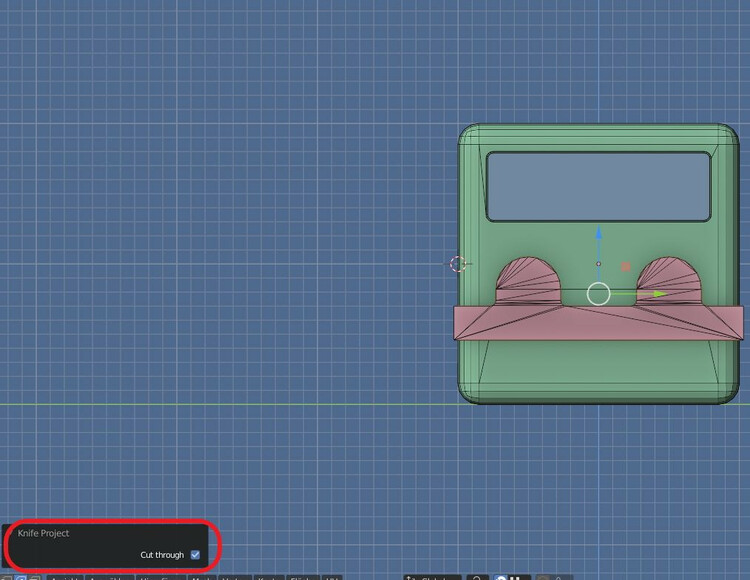The width and height of the screenshot is (750, 580).
Task: Click inside the rectangular window cutout
Action: [x=598, y=186]
